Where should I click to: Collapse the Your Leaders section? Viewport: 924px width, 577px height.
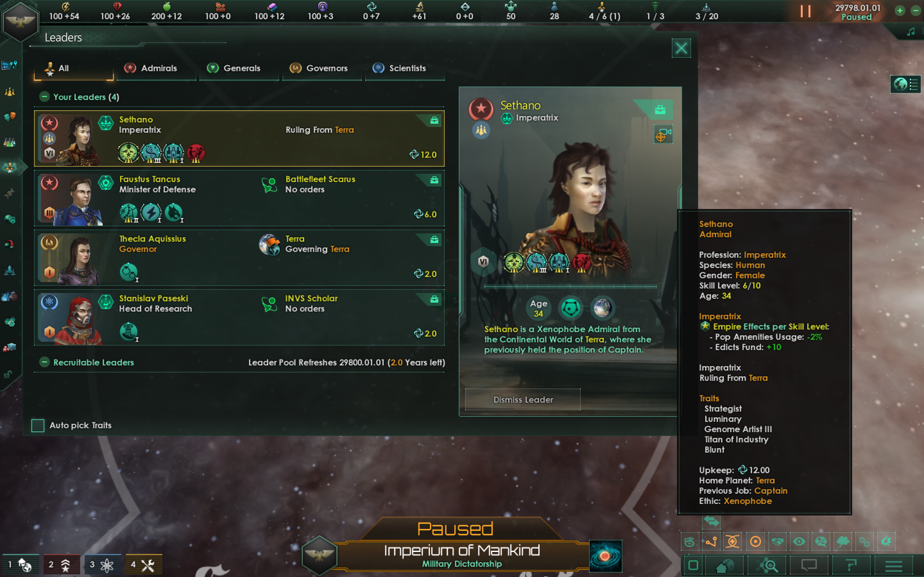[x=44, y=96]
